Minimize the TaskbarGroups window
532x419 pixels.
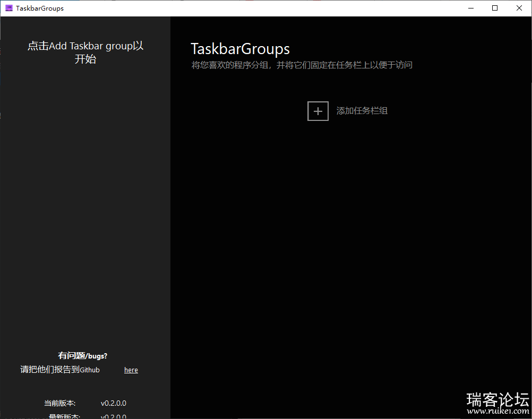pos(471,8)
